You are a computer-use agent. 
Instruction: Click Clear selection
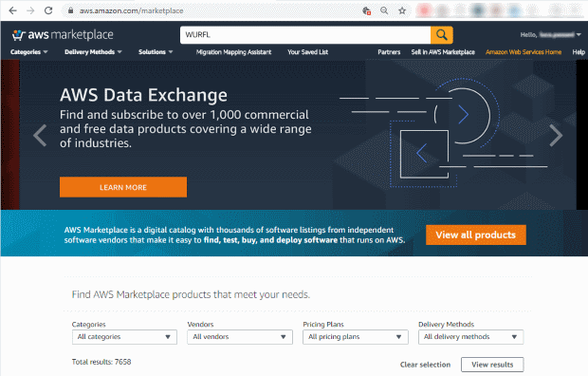[x=425, y=365]
